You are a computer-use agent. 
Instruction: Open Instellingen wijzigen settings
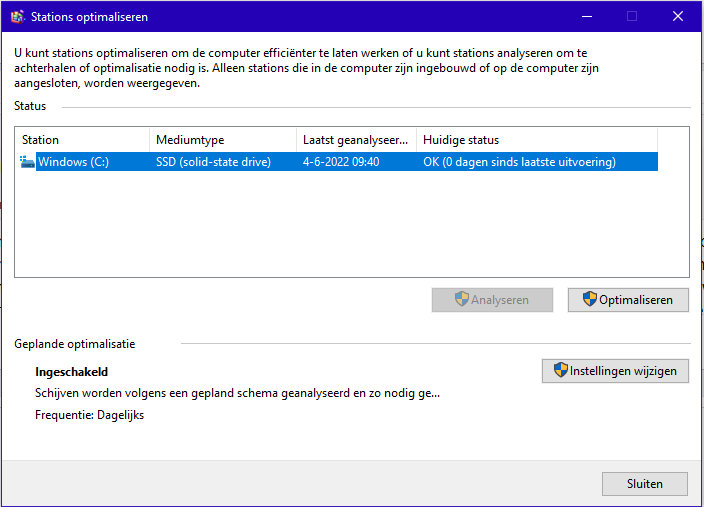(615, 371)
